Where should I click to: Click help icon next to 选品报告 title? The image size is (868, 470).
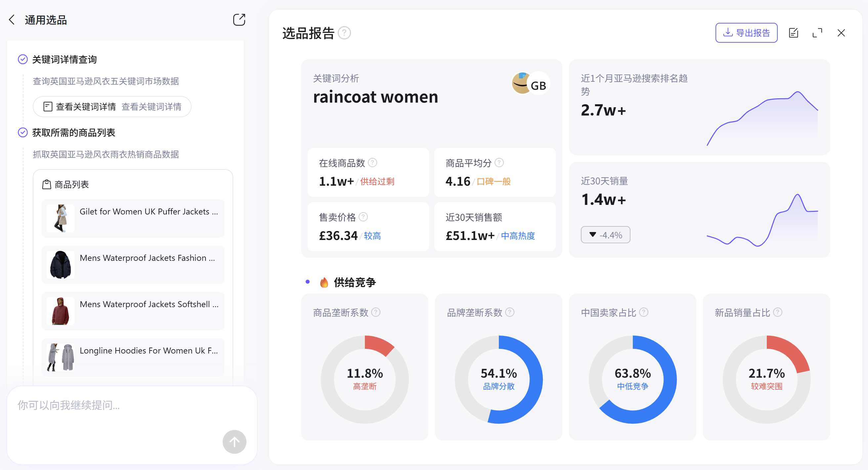click(x=344, y=33)
